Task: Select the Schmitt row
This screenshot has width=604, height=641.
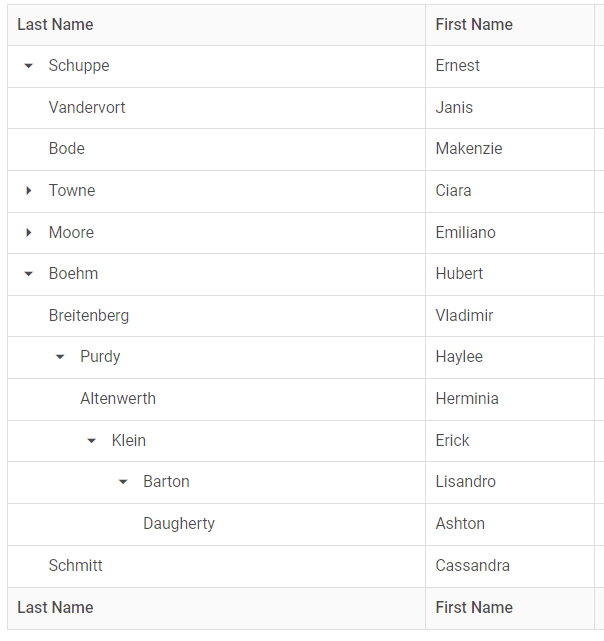Action: tap(76, 565)
